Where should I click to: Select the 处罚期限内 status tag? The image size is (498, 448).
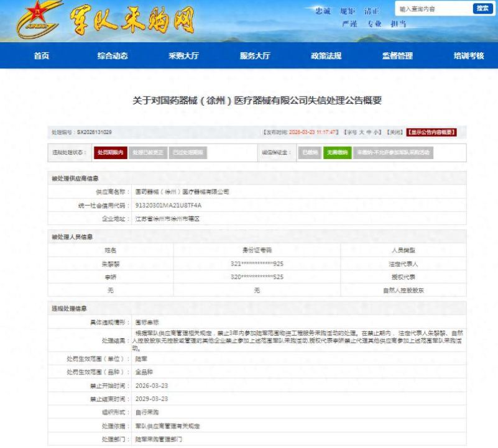pyautogui.click(x=111, y=152)
